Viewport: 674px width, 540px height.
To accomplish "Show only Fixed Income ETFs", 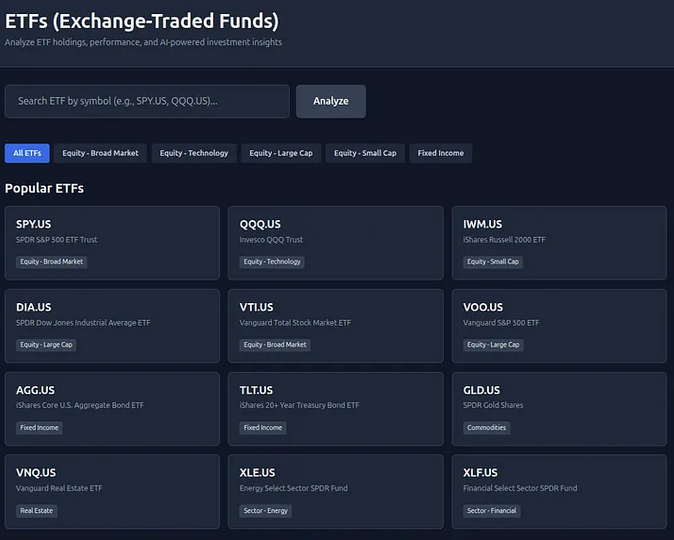I will click(441, 153).
